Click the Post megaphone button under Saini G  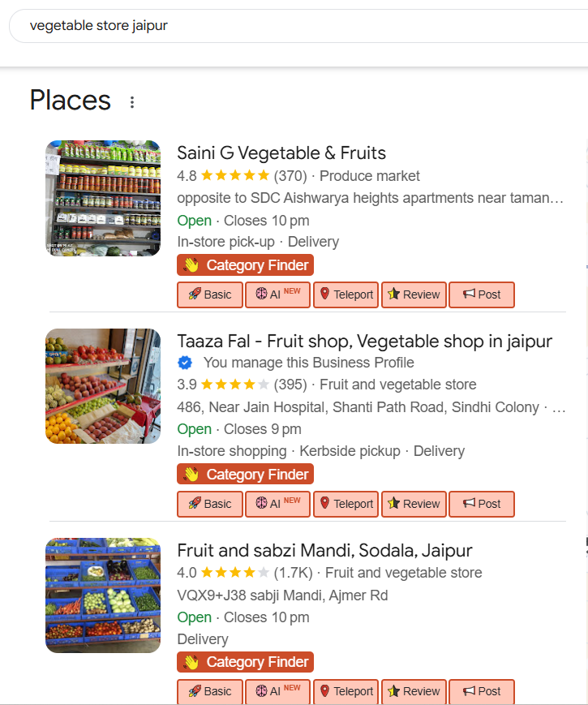[482, 294]
